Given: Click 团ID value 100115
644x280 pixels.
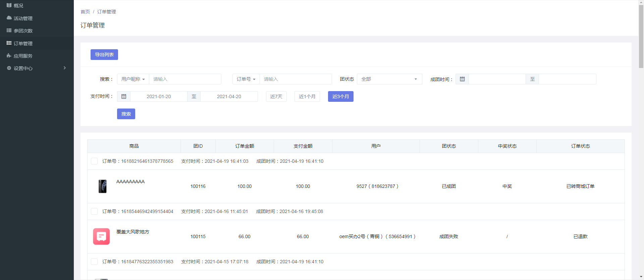Looking at the screenshot, I should 198,236.
